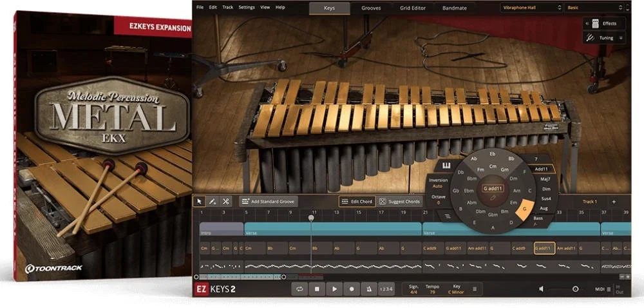
Task: Pick the highlighted G chord on the wheel
Action: click(x=524, y=209)
